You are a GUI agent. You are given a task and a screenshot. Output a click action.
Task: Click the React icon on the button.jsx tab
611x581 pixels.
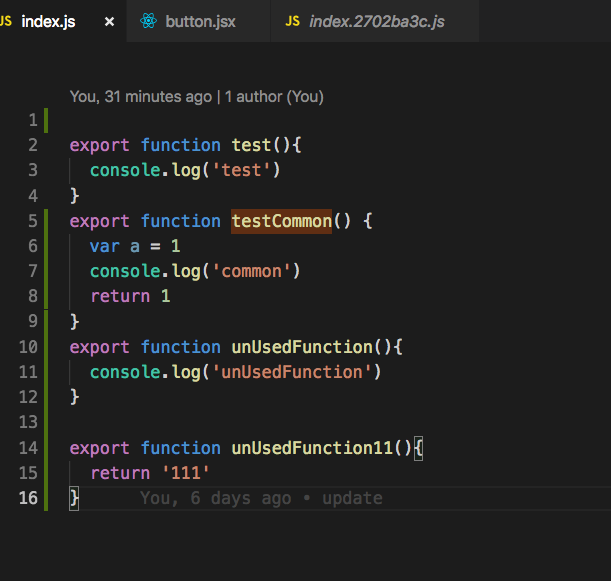149,21
